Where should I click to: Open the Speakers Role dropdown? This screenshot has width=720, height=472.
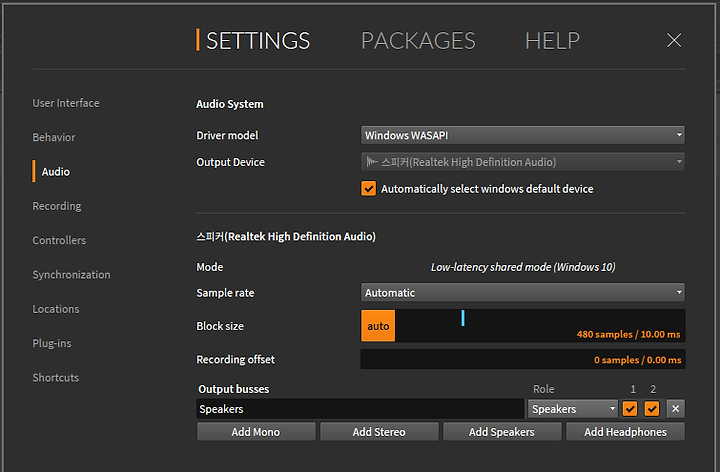tap(573, 409)
